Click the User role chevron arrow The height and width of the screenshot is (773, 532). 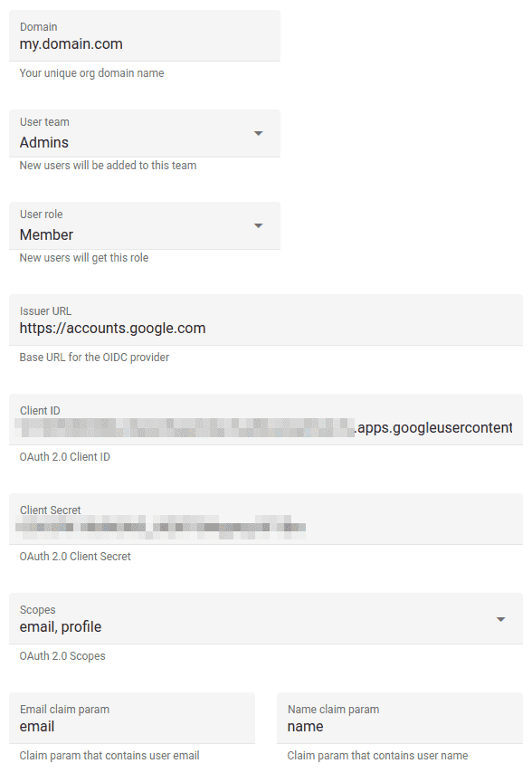coord(258,225)
